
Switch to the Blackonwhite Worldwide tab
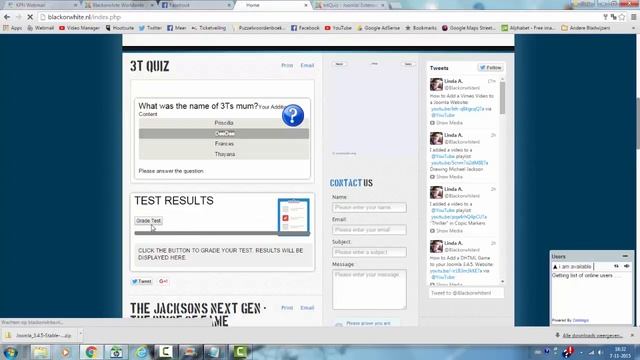coord(118,5)
